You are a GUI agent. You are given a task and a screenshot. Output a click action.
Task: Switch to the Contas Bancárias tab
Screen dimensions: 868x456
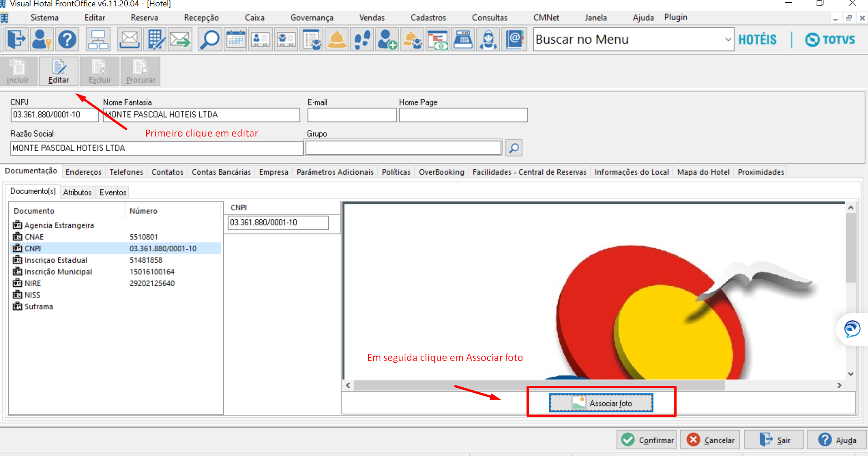(221, 172)
